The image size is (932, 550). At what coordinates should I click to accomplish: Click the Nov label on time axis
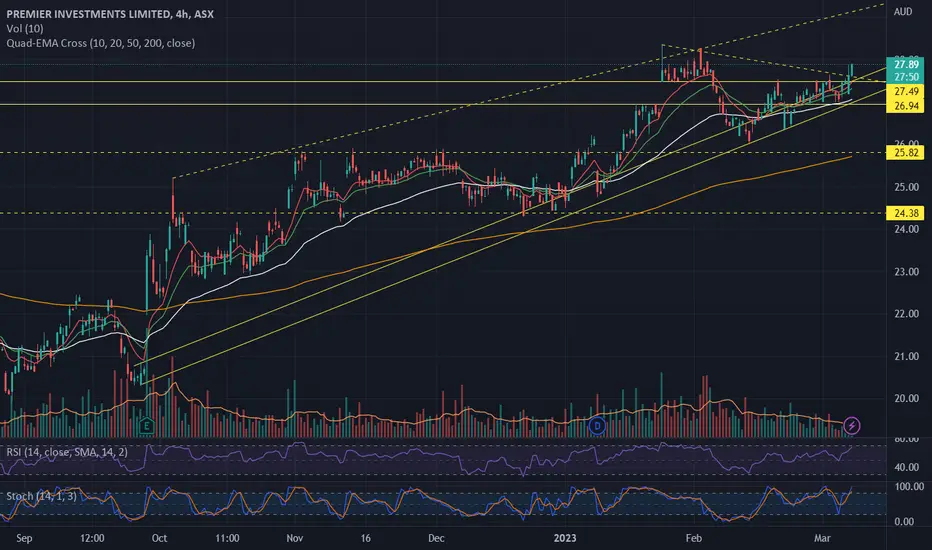(294, 538)
